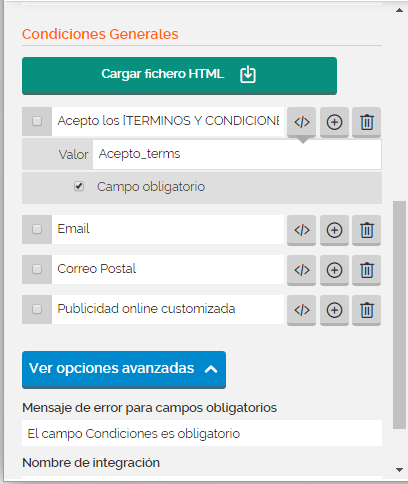408x484 pixels.
Task: Tick the checkbox beside Acepto los TERMINOS
Action: coord(37,121)
